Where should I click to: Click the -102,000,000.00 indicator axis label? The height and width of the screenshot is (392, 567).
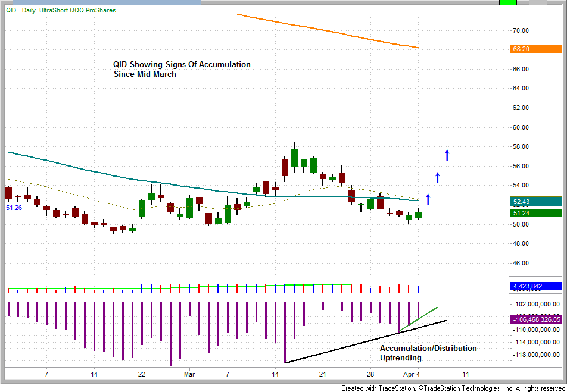[537, 305]
